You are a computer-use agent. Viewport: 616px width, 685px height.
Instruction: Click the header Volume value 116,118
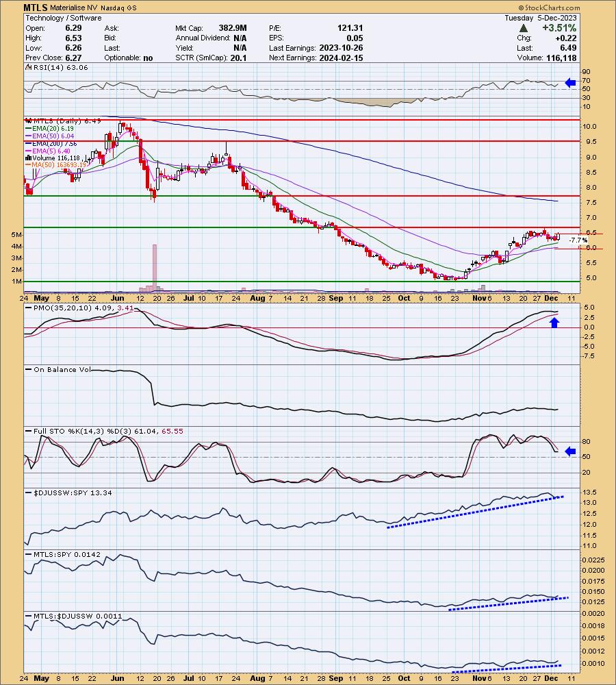(561, 58)
